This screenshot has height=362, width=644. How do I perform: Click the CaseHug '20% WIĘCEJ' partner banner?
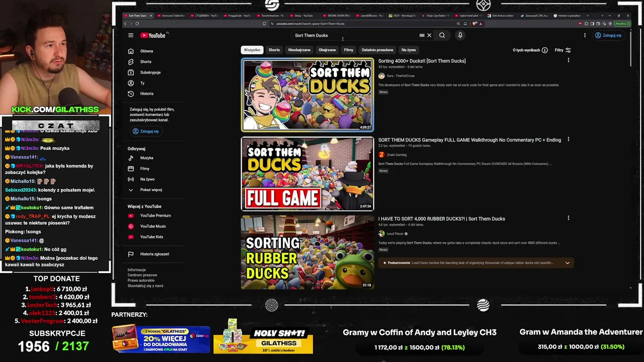(x=161, y=338)
